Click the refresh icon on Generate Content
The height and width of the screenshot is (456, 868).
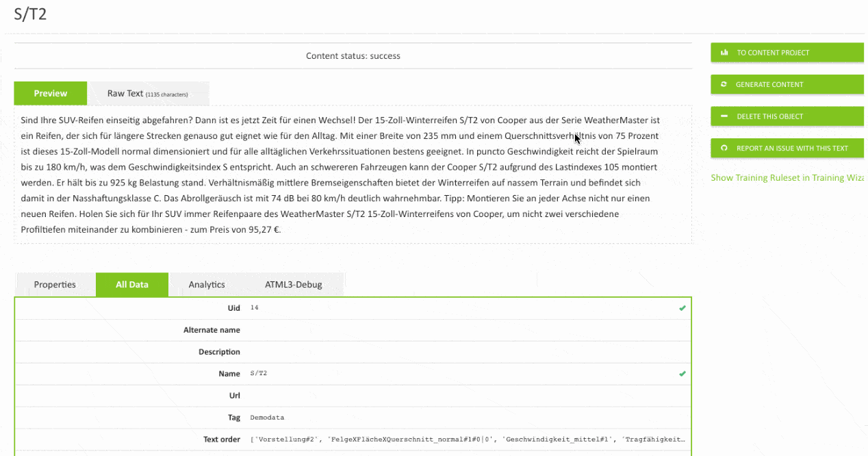[724, 85]
